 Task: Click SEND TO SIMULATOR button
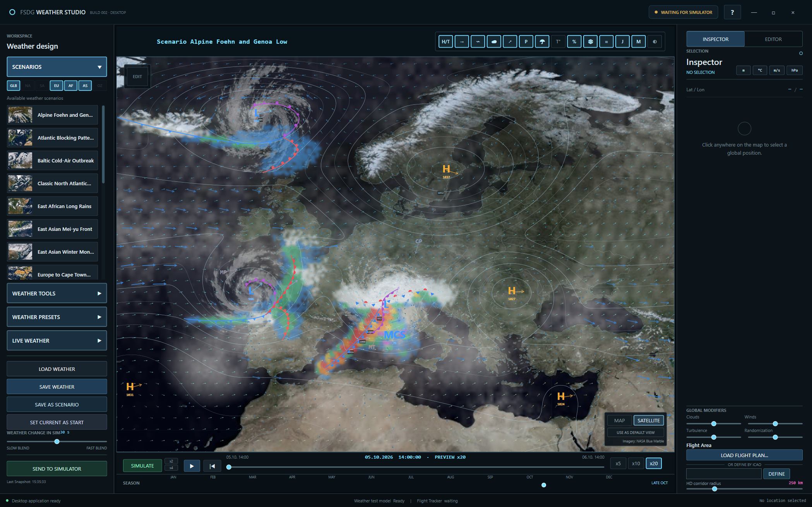coord(57,469)
